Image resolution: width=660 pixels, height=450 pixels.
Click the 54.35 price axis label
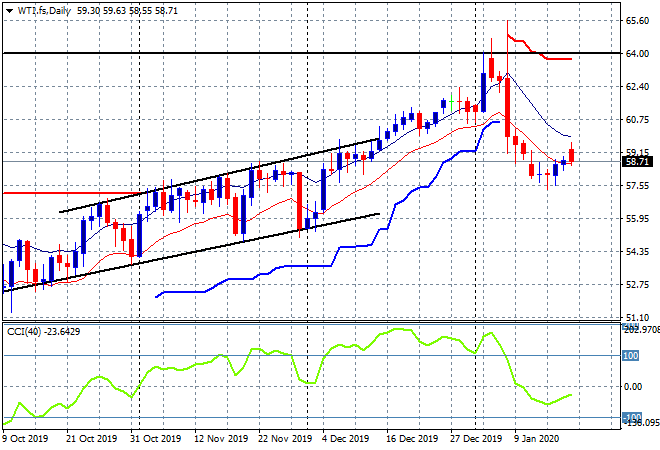tap(637, 252)
